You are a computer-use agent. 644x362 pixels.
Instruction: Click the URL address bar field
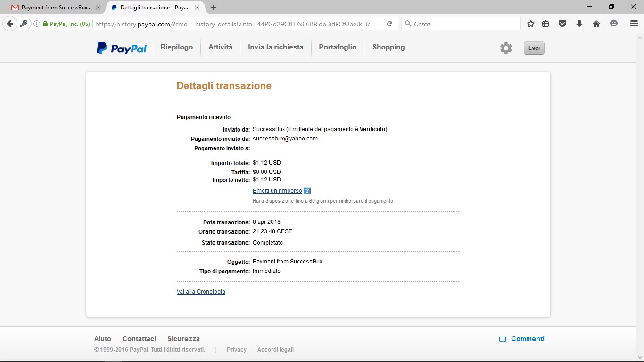(233, 24)
